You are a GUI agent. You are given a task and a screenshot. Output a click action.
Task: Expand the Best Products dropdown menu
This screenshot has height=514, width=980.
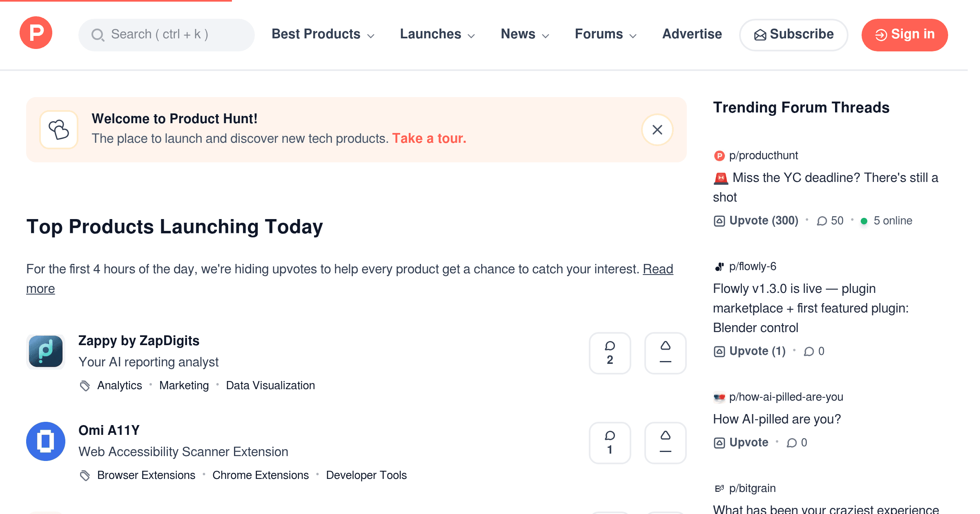pos(323,34)
